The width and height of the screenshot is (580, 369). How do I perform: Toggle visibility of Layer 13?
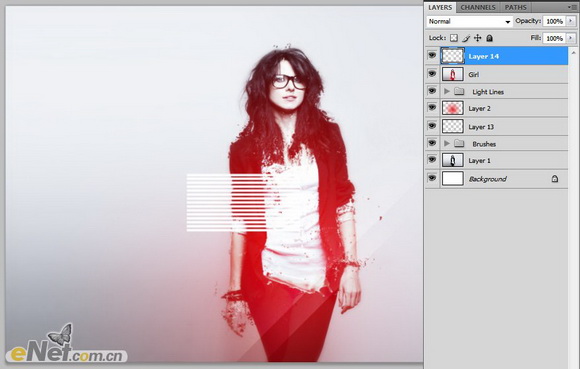click(x=432, y=126)
